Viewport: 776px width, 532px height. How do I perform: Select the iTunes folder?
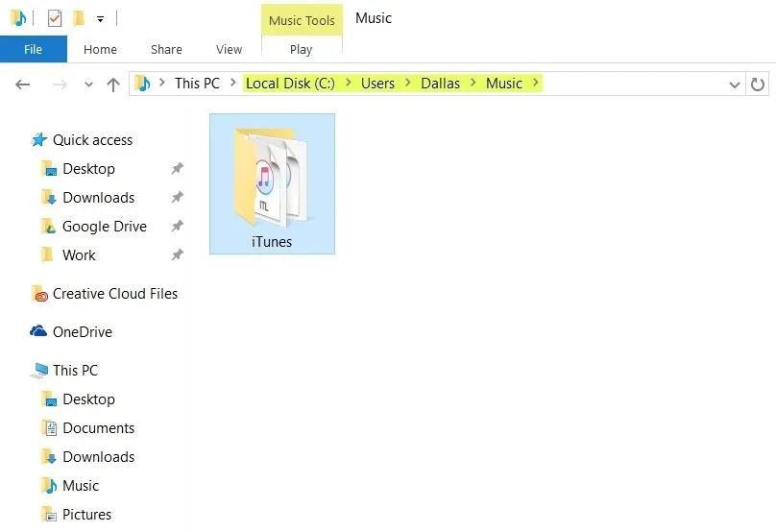click(x=272, y=183)
